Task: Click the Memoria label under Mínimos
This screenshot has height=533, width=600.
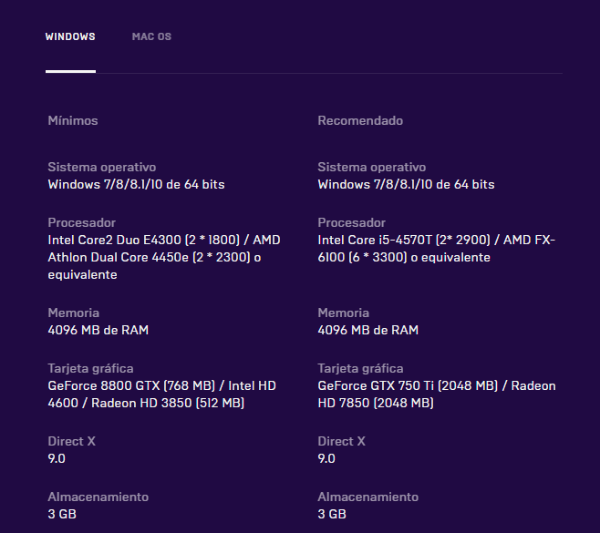Action: [73, 313]
